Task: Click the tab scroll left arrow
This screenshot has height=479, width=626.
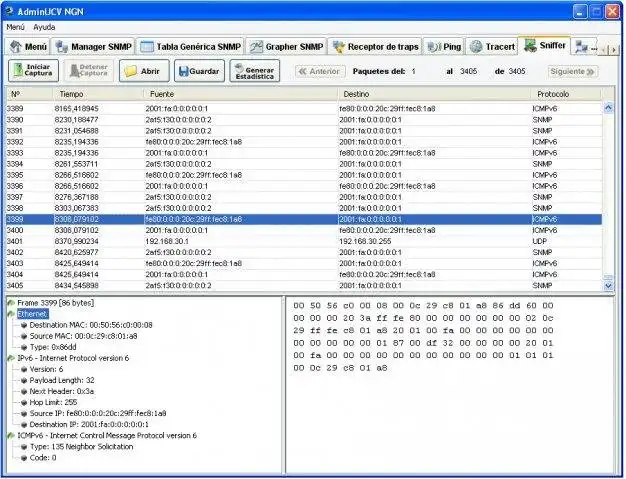Action: (604, 49)
